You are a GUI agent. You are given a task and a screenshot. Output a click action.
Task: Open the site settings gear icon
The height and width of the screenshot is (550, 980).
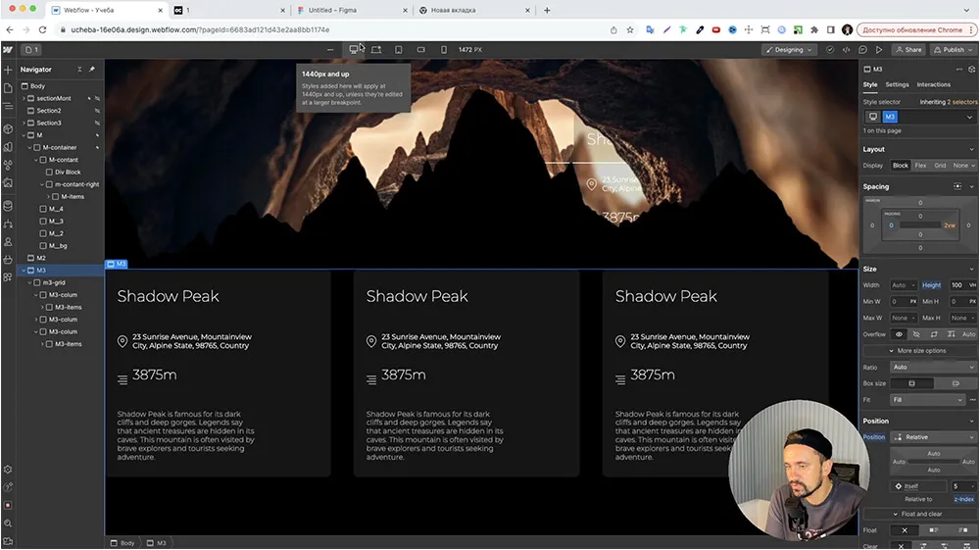coord(8,470)
